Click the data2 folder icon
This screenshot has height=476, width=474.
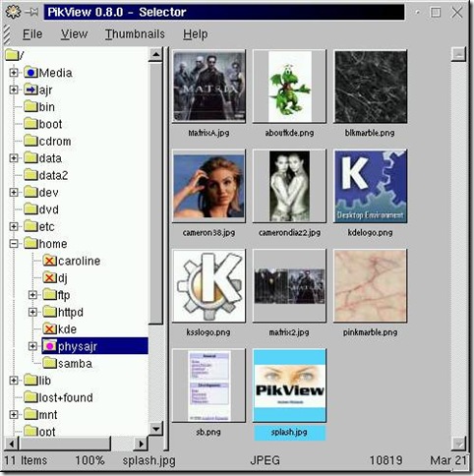click(30, 175)
